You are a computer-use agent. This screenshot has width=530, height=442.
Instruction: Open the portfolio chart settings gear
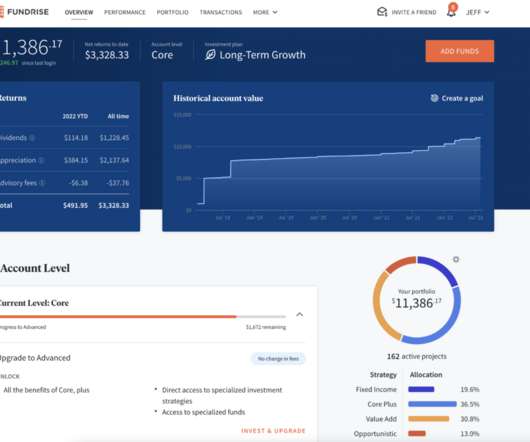pos(456,259)
